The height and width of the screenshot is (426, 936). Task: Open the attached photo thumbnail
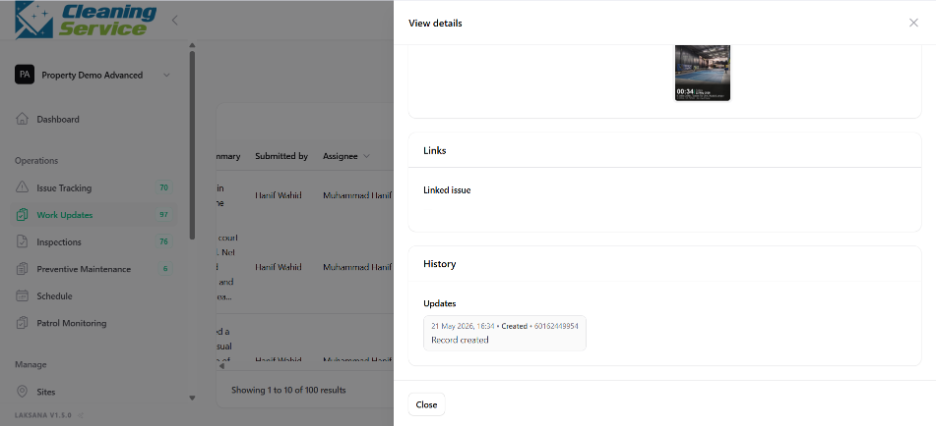pyautogui.click(x=703, y=72)
